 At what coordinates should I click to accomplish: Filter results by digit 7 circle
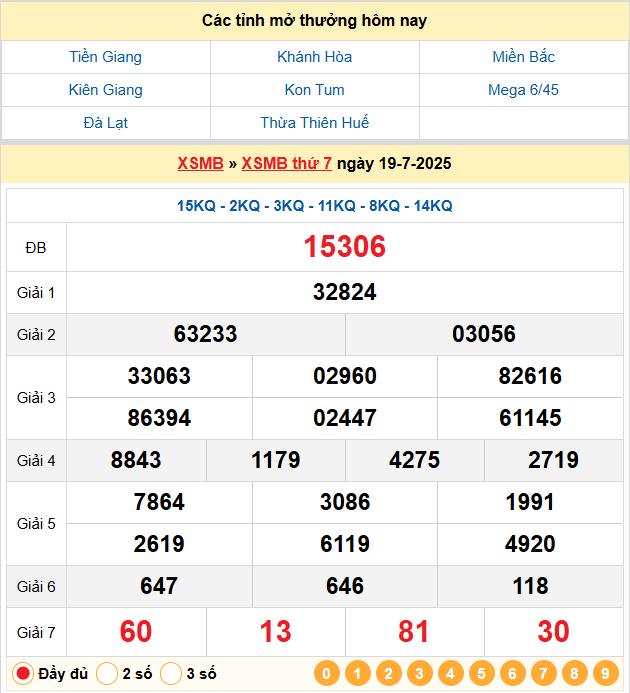point(543,674)
